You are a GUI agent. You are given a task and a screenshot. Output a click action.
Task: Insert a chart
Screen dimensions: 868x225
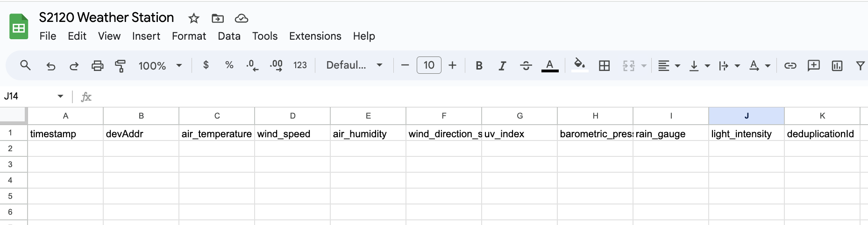point(837,66)
